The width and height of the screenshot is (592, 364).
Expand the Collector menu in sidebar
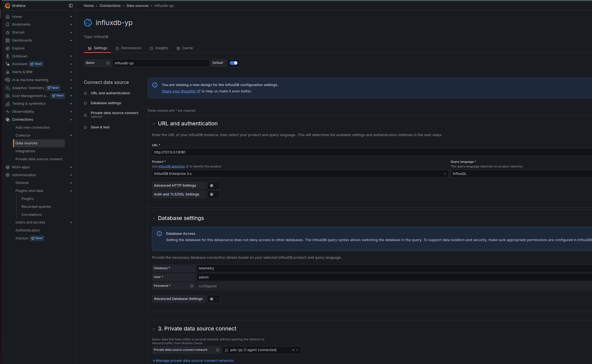click(x=71, y=135)
